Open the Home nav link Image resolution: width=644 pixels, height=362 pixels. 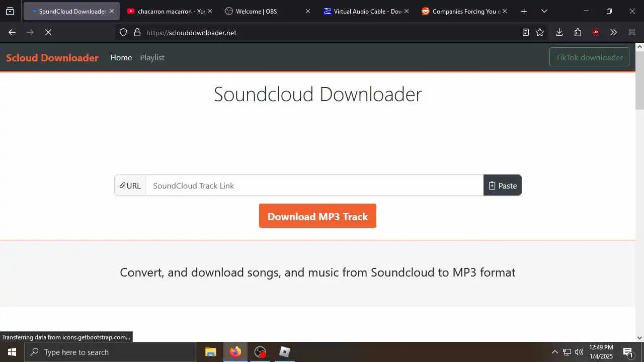tap(121, 58)
